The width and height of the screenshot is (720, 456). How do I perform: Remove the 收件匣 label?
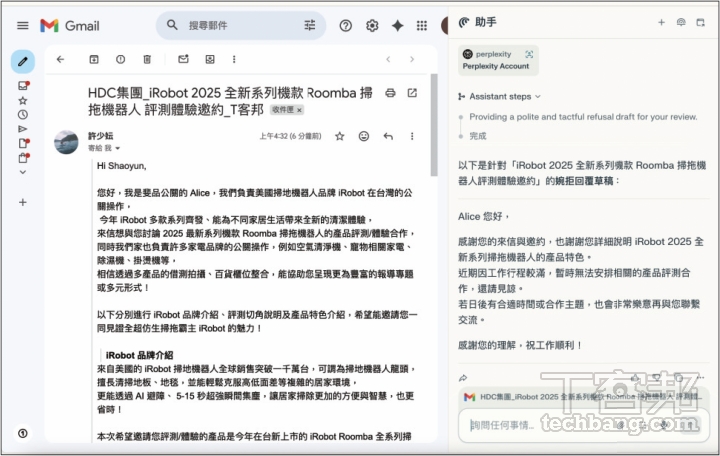[299, 110]
